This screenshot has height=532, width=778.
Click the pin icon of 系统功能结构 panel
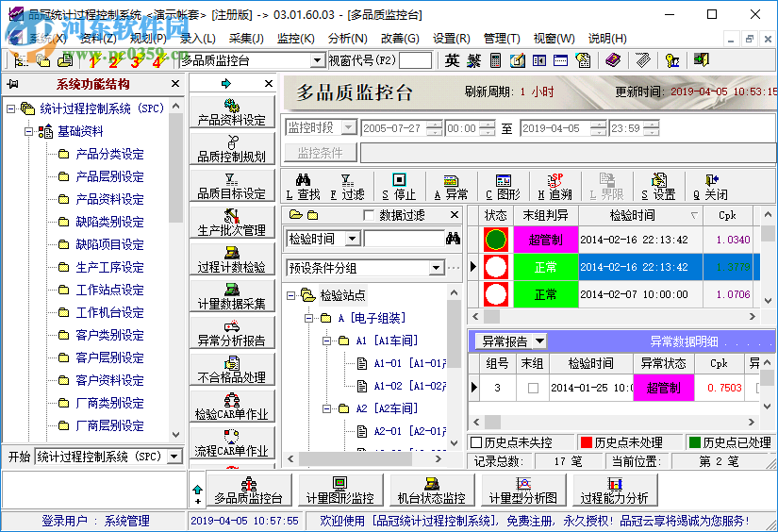pos(12,84)
